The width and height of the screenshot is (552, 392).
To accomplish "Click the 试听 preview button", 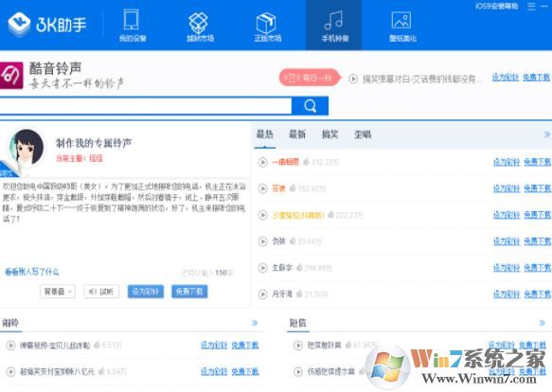I will pos(101,292).
